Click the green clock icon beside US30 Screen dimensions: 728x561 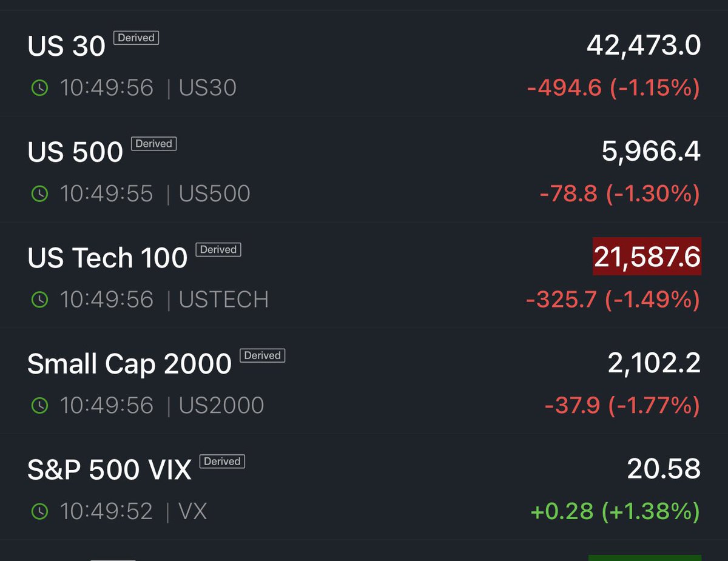pos(39,88)
